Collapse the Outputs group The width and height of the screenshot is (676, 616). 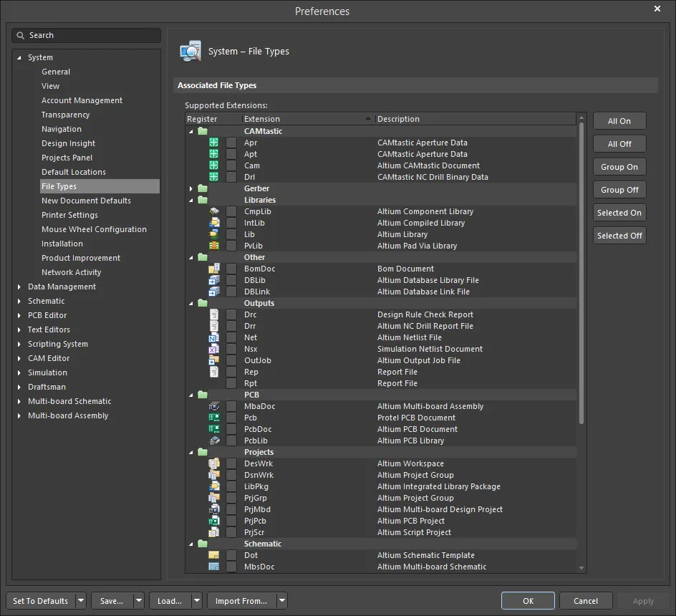tap(191, 303)
